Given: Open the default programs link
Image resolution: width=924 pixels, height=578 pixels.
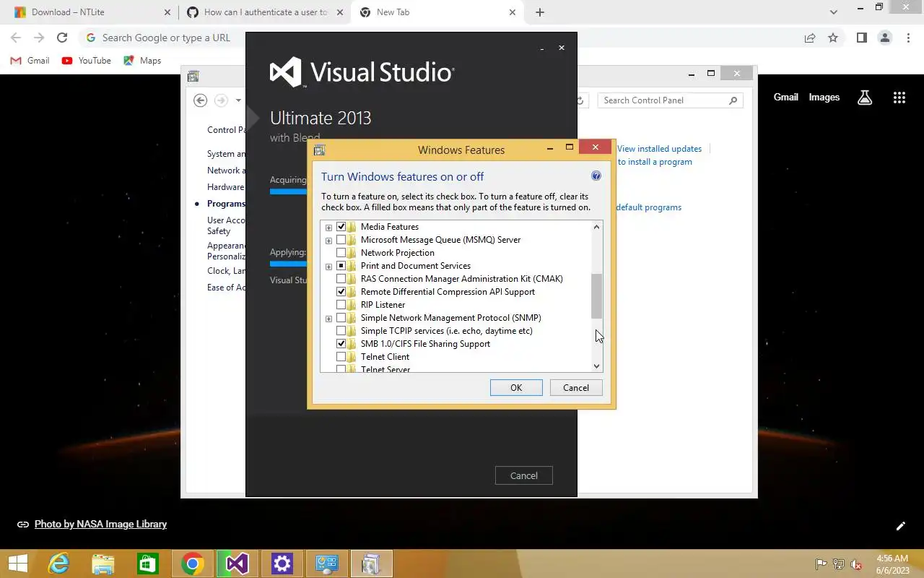Looking at the screenshot, I should click(x=648, y=207).
